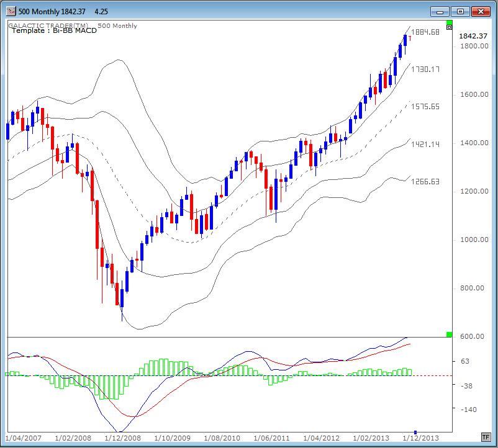The height and width of the screenshot is (448, 498).
Task: Click the 1/12/2013 date label
Action: tap(421, 438)
